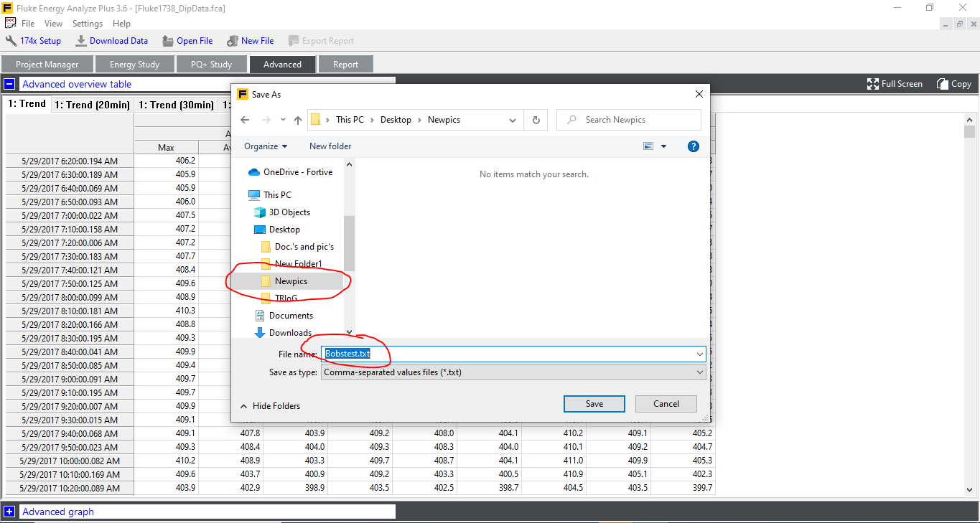Collapse the pane with Hide Folders
Viewport: 980px width, 523px height.
coord(270,406)
